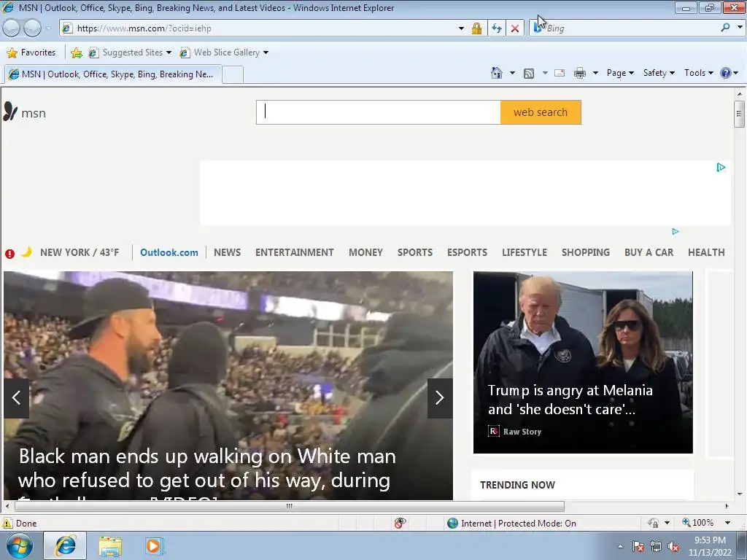Click the Back navigation button

click(12, 28)
